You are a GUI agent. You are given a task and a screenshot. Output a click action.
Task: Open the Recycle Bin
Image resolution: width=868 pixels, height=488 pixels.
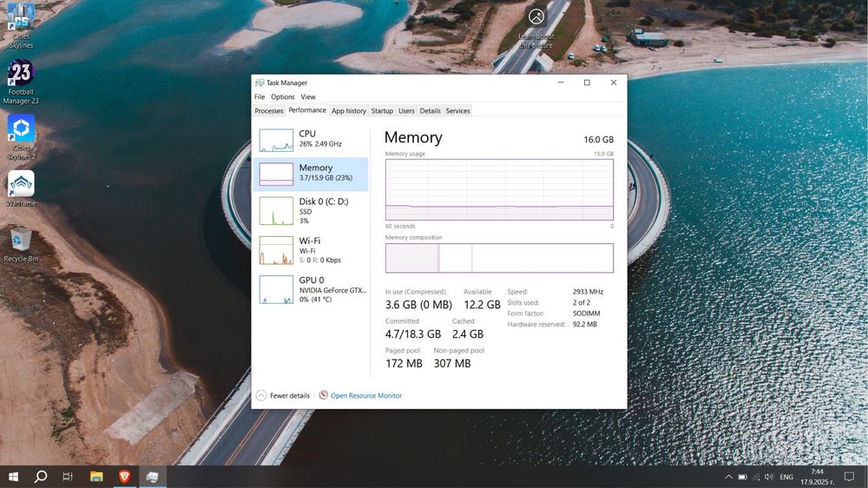click(x=21, y=244)
